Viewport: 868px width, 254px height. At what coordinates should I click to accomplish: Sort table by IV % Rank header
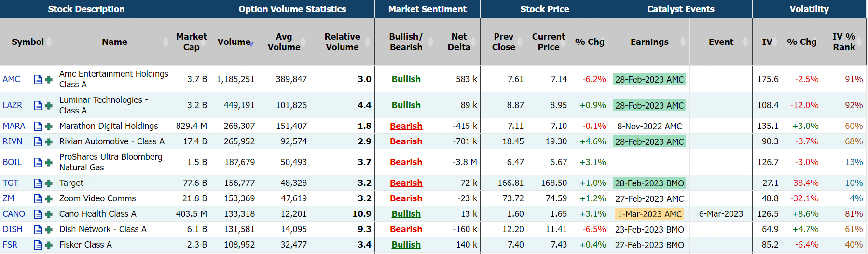pos(843,42)
